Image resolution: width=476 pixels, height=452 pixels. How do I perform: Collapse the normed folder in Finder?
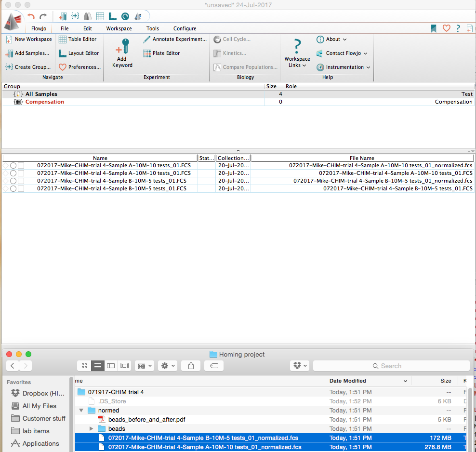[x=81, y=410]
